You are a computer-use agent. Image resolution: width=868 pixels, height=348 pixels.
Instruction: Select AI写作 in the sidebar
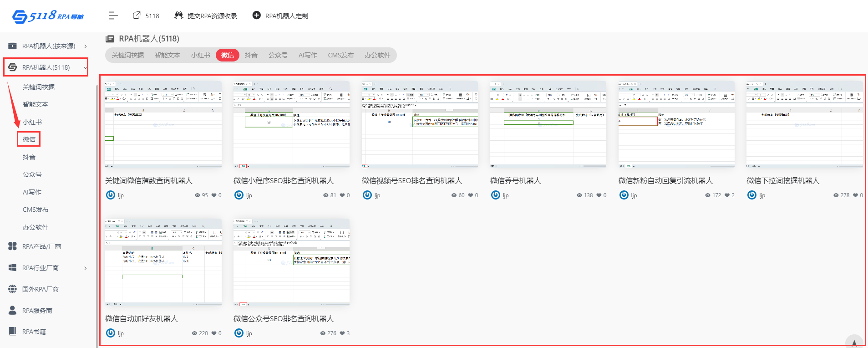coord(32,192)
